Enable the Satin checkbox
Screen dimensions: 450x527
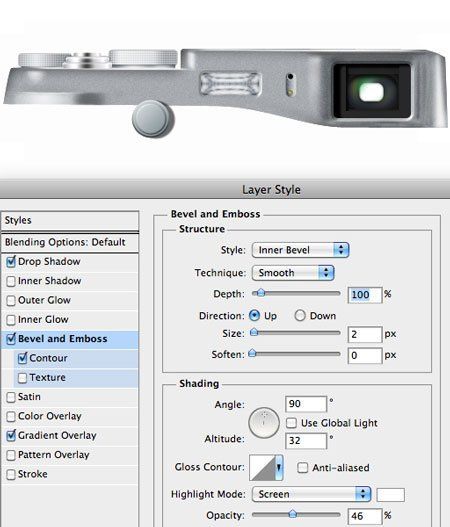(x=11, y=397)
